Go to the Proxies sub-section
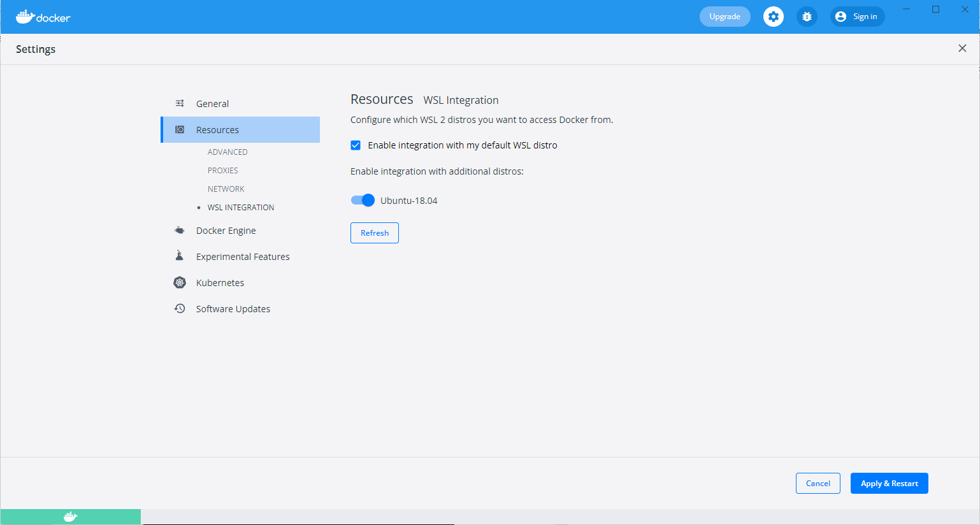This screenshot has height=525, width=980. (223, 170)
